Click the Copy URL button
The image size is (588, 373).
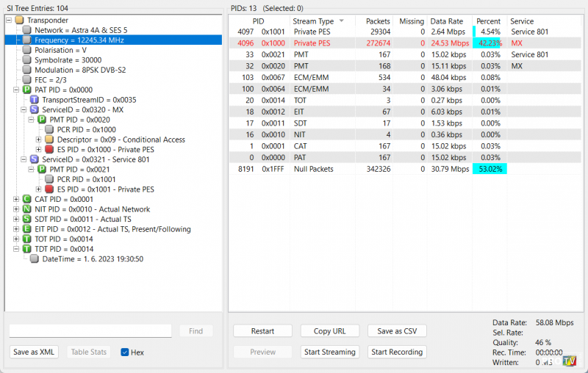[x=329, y=331]
